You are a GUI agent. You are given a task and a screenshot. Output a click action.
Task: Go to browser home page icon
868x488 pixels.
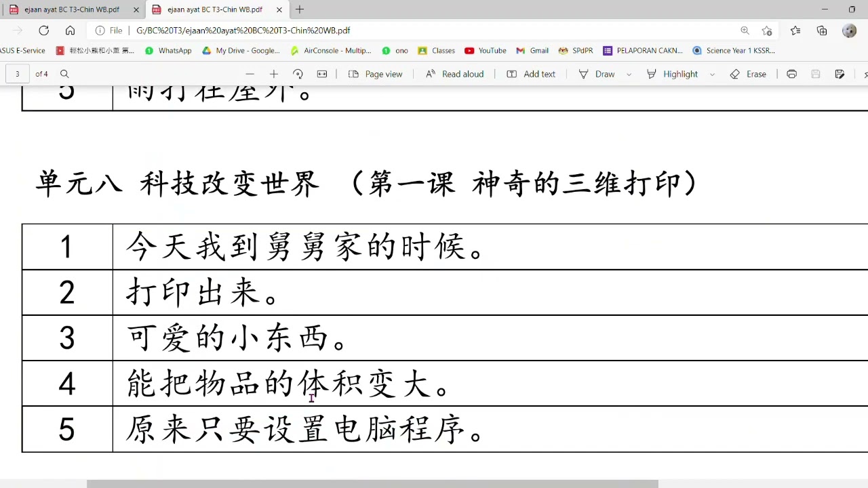point(70,30)
